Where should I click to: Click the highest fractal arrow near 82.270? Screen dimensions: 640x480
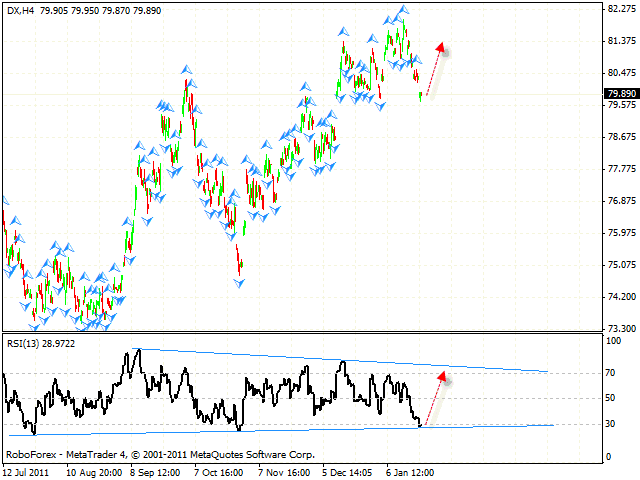point(402,9)
